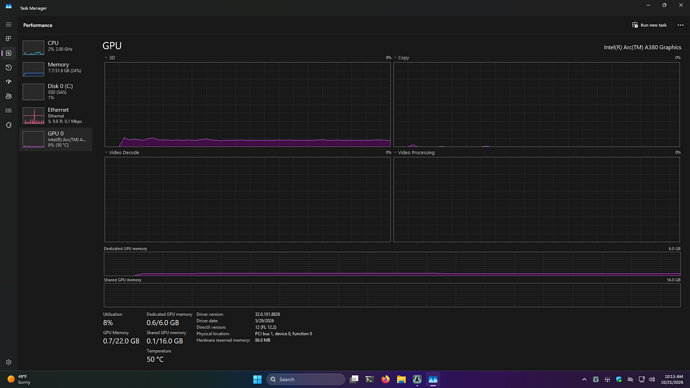Launch Firefox from the taskbar
This screenshot has width=690, height=388.
(x=385, y=379)
